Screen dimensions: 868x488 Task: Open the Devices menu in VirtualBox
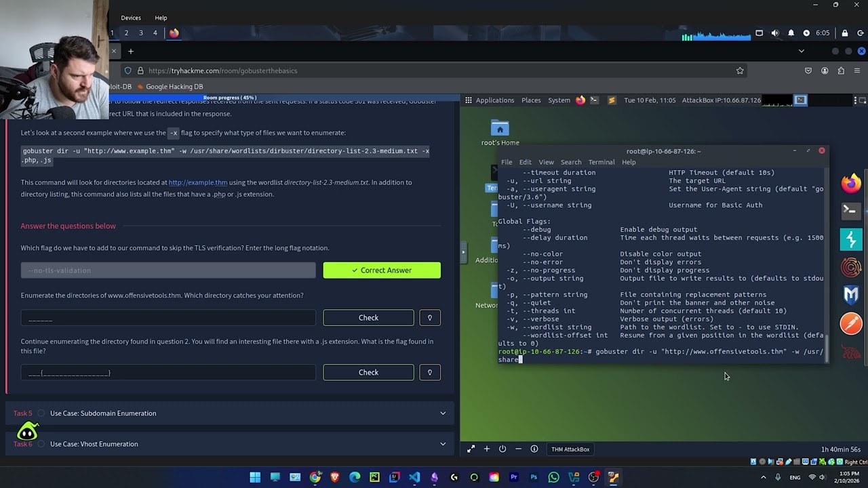[131, 18]
